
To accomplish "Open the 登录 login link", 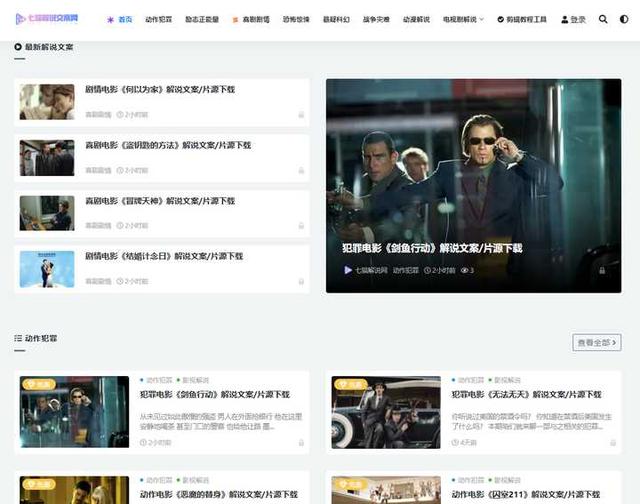I will pos(574,19).
